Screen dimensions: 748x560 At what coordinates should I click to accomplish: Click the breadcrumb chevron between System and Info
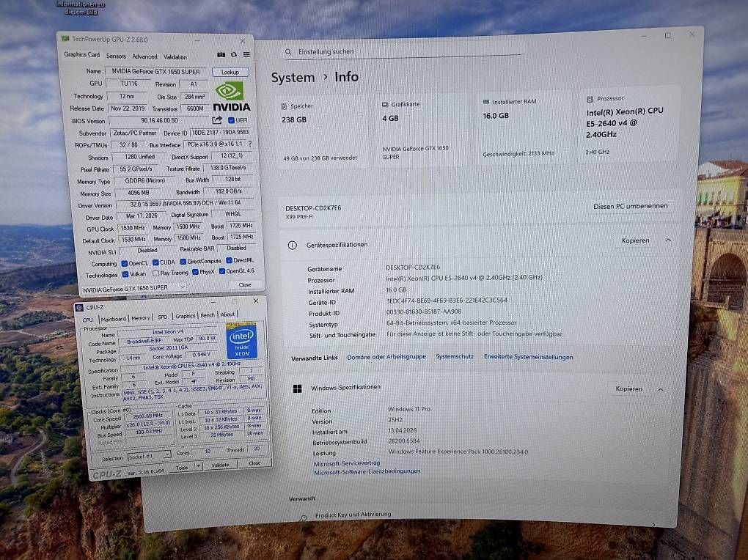tap(326, 77)
